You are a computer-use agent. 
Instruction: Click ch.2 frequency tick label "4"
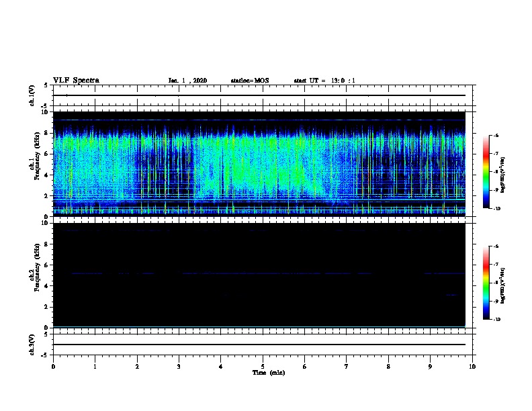47,286
